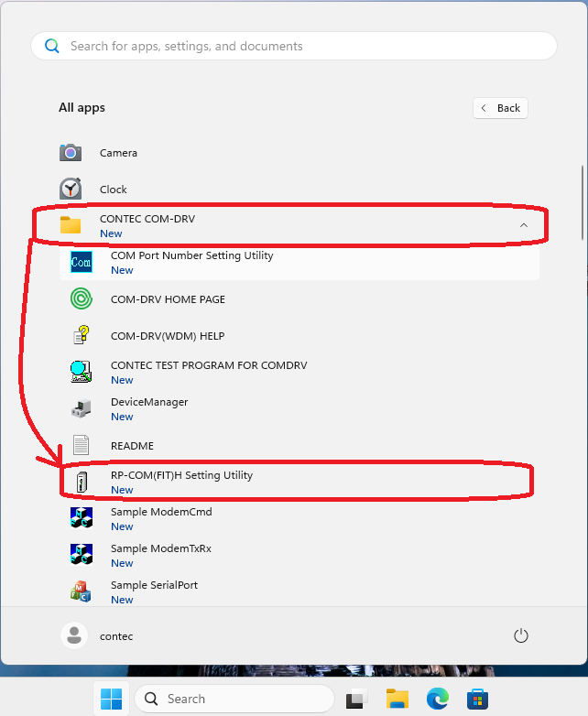Click the contec user avatar icon
This screenshot has height=716, width=588.
click(x=74, y=635)
